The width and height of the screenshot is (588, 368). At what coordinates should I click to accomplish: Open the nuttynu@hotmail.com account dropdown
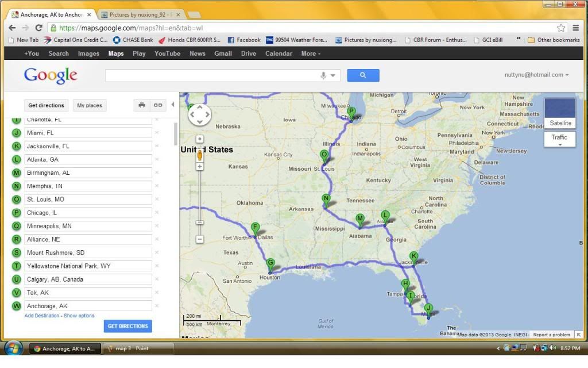click(x=537, y=75)
